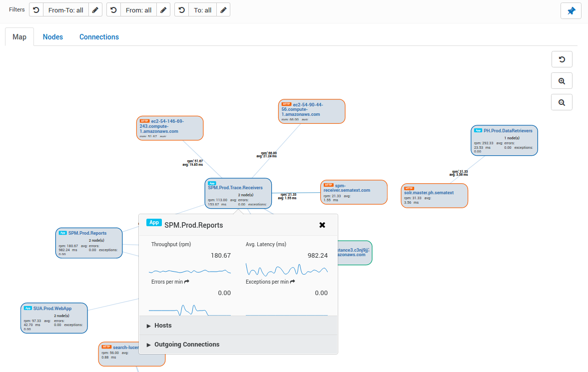Open Errors per min share arrow
The width and height of the screenshot is (588, 372).
pyautogui.click(x=187, y=282)
